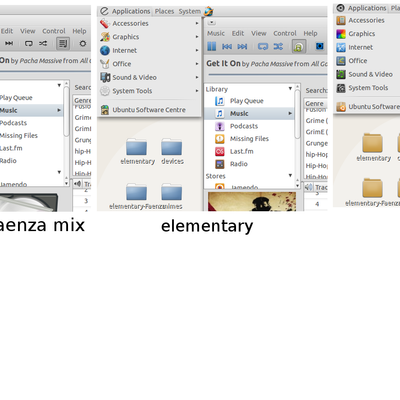400x400 pixels.
Task: Open the blue 'devices' folder in the elementary panel
Action: 172,147
